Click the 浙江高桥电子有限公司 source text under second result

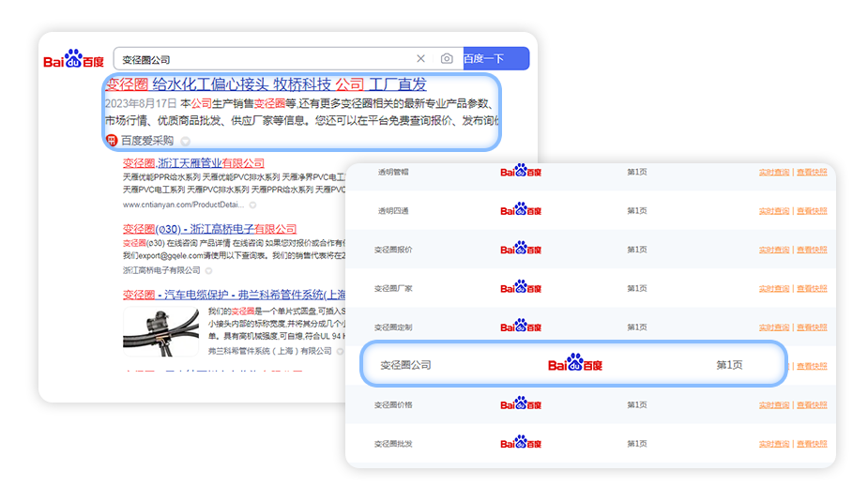(161, 270)
